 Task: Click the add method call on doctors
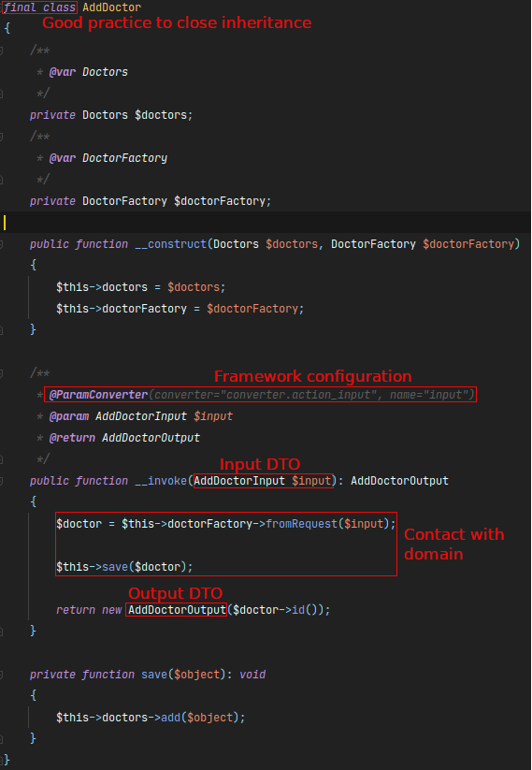click(171, 718)
